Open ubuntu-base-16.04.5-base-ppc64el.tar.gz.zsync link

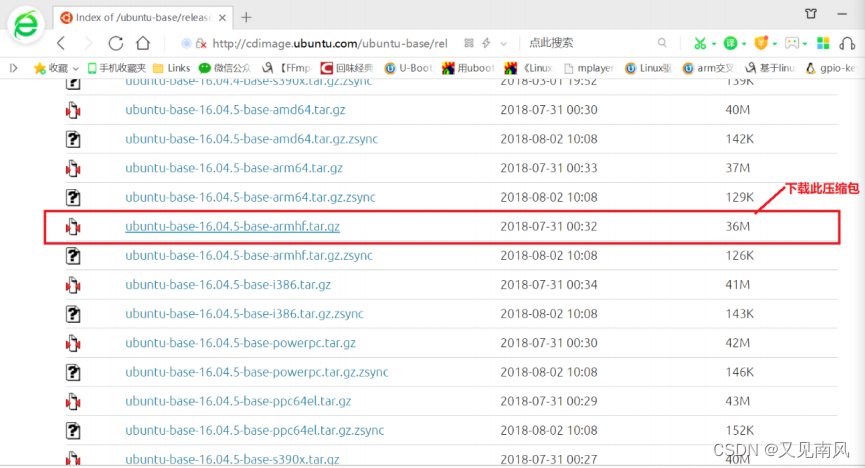point(254,430)
